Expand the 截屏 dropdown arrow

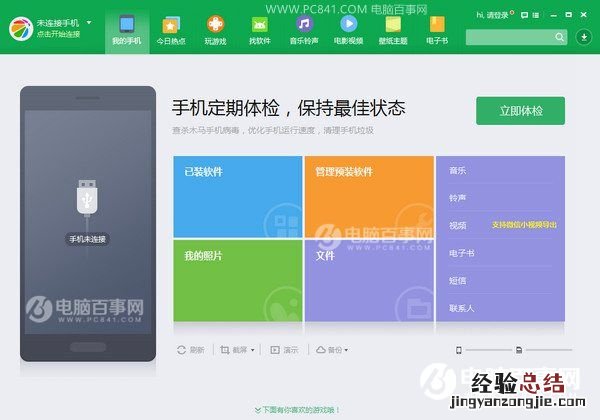click(x=253, y=350)
